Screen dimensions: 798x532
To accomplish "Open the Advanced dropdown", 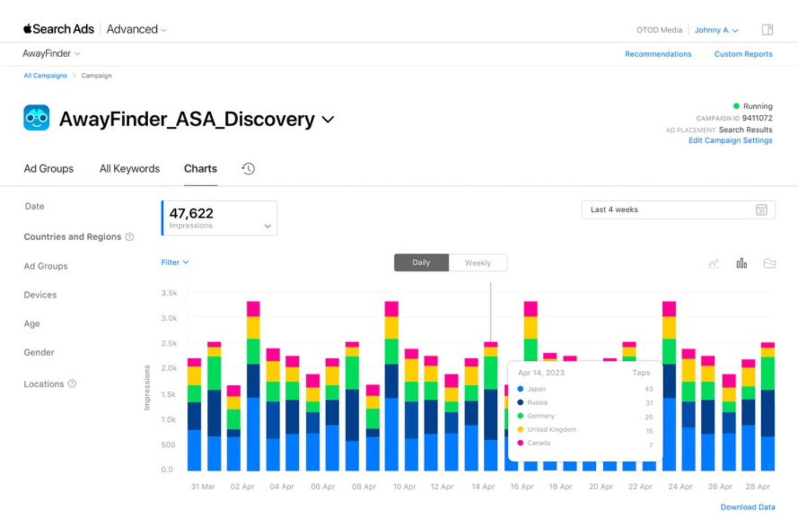I will pyautogui.click(x=136, y=29).
